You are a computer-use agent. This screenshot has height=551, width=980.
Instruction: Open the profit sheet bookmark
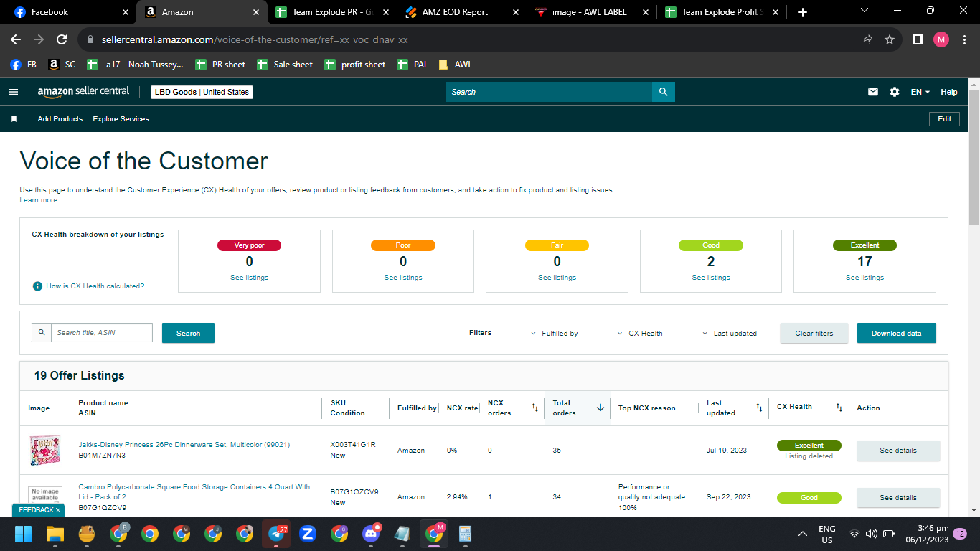coord(355,65)
